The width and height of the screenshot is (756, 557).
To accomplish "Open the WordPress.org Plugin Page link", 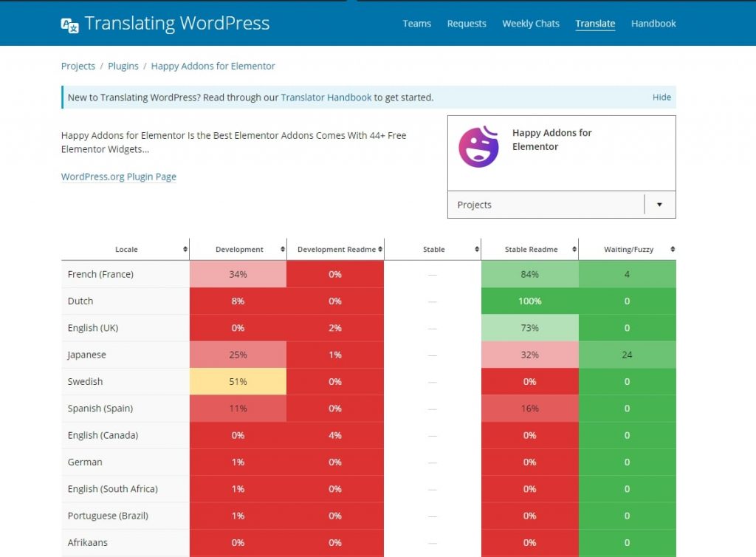I will (119, 177).
